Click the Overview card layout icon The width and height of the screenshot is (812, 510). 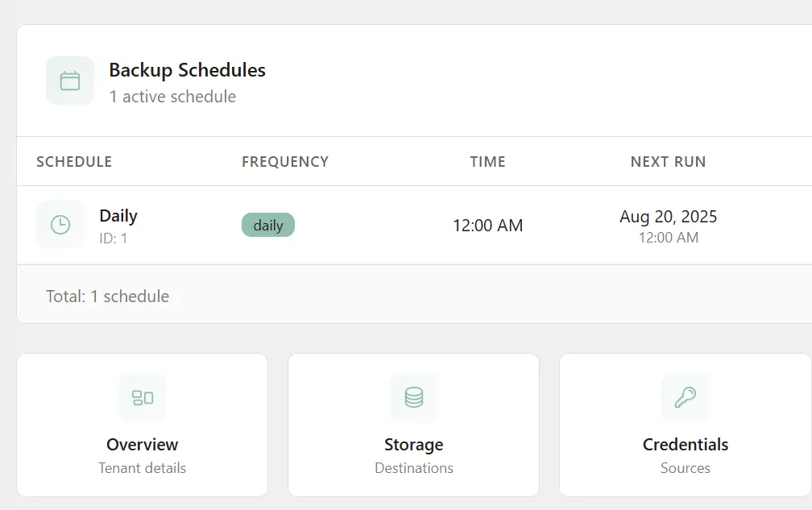point(143,397)
